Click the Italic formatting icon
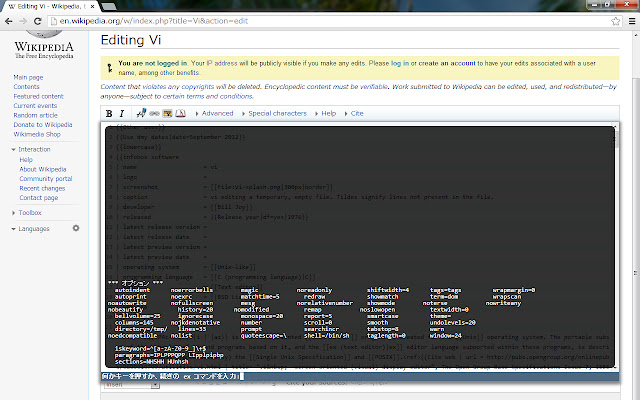 click(x=119, y=114)
